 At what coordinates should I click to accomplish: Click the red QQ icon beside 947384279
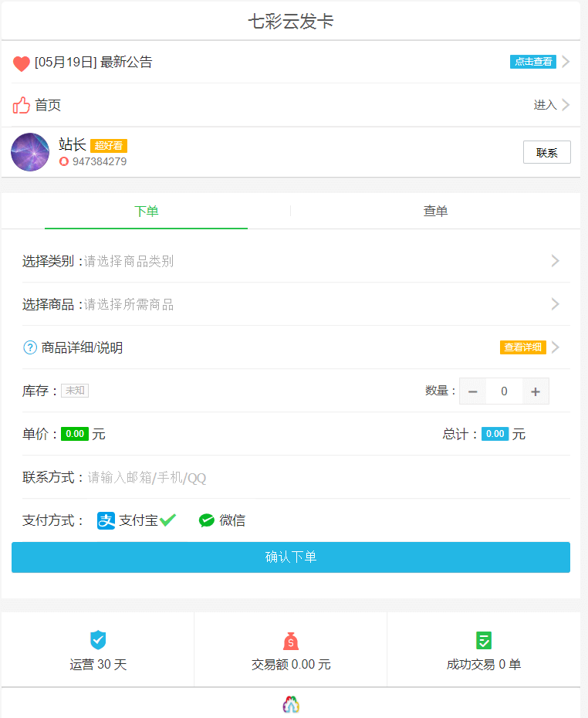[64, 162]
